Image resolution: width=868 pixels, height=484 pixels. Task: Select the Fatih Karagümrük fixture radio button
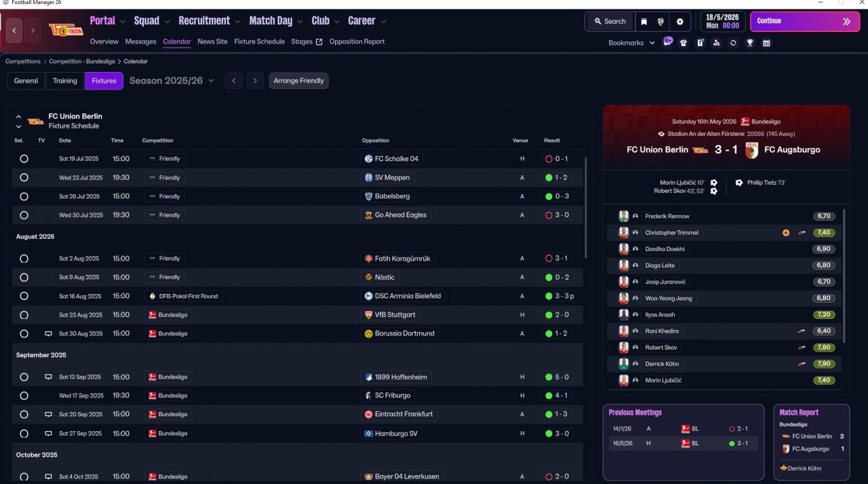coord(24,259)
